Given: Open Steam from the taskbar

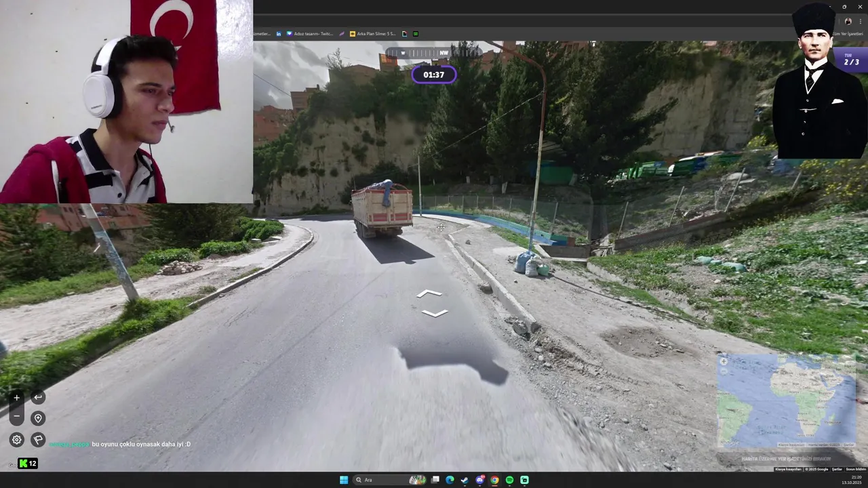Looking at the screenshot, I should pyautogui.click(x=465, y=480).
